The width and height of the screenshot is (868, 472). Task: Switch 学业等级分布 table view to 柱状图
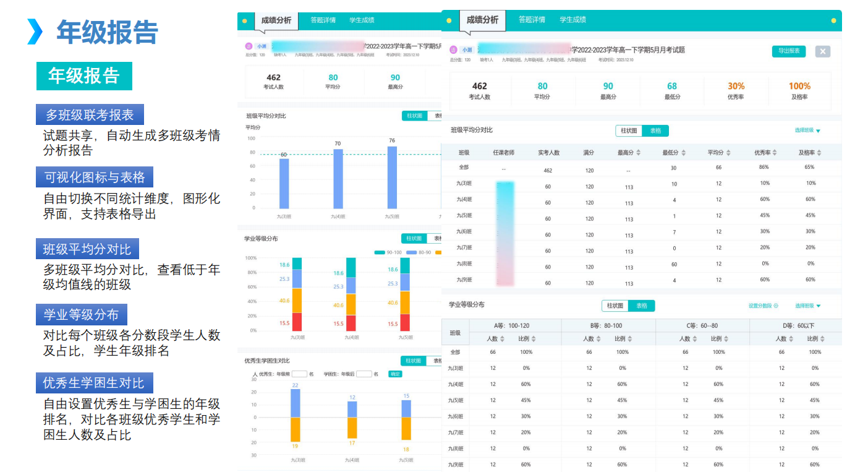(615, 306)
